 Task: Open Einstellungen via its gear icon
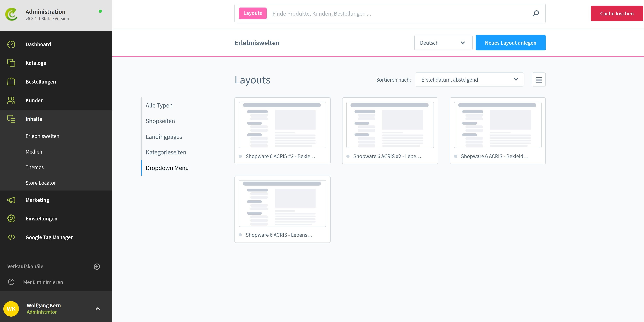click(11, 219)
